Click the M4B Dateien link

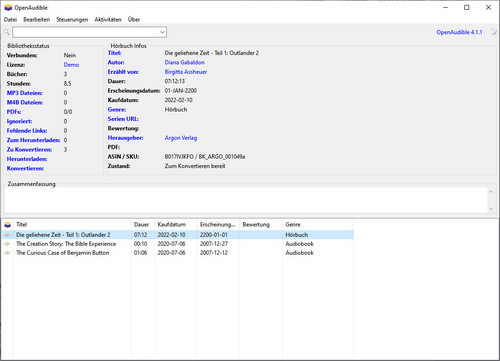tap(25, 102)
